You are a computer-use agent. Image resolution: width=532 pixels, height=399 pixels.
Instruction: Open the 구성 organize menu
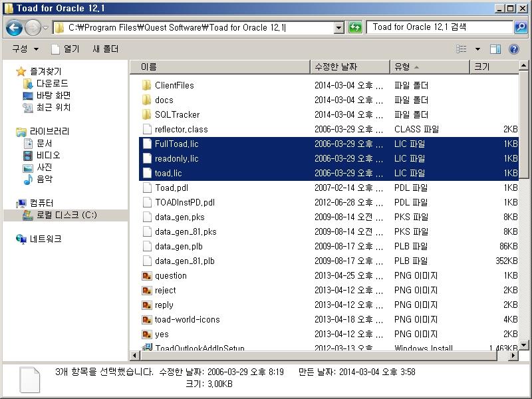pyautogui.click(x=25, y=49)
